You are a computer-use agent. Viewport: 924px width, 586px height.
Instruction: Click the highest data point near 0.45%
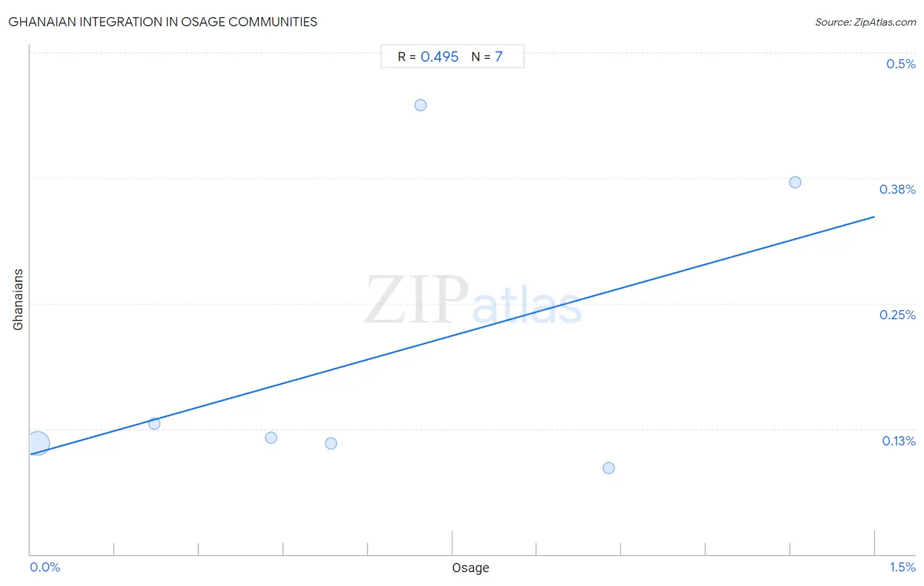421,105
